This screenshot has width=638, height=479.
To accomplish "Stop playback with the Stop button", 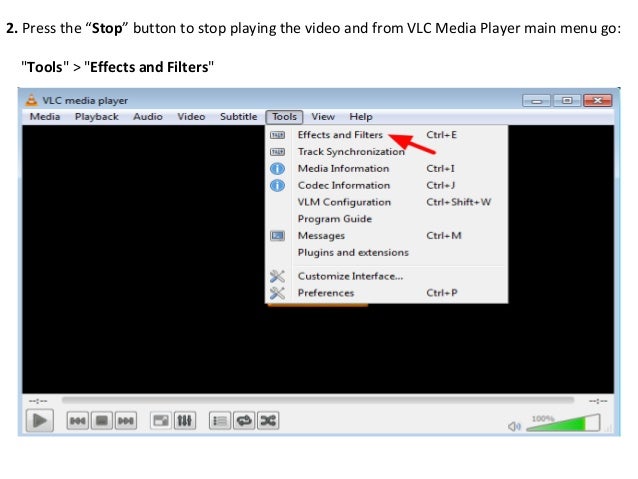I will [x=102, y=420].
